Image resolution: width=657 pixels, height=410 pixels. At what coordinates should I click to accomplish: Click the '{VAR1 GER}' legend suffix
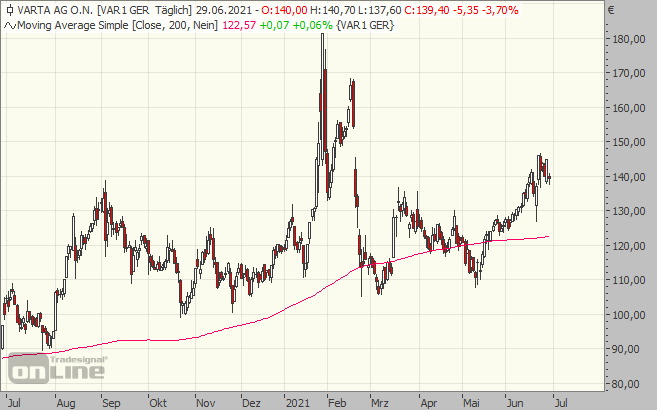pos(365,26)
